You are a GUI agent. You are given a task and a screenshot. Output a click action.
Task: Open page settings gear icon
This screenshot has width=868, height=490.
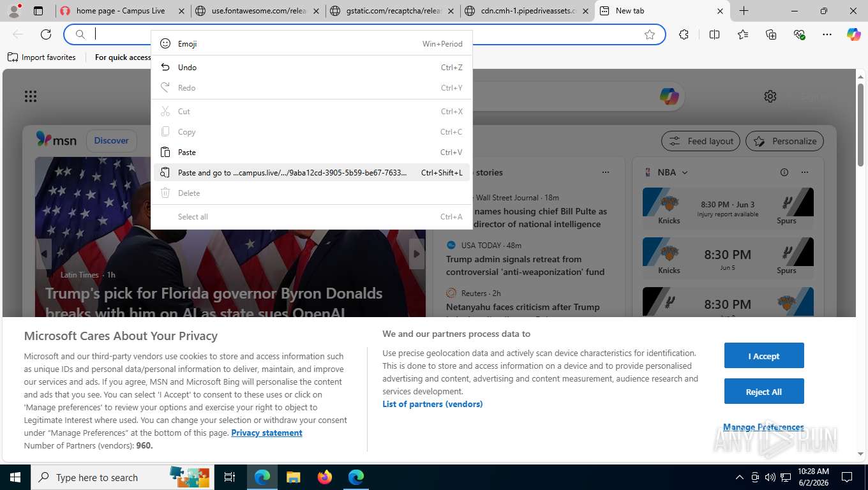point(770,96)
